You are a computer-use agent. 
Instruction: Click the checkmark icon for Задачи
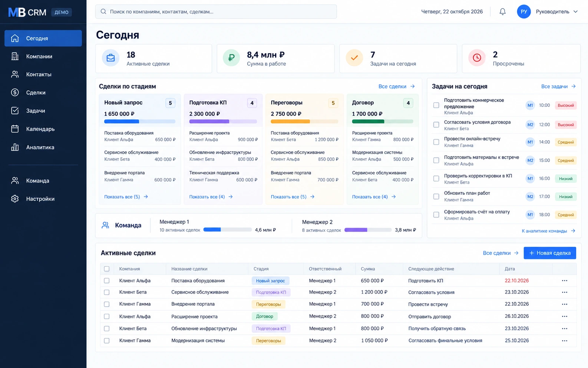[15, 111]
